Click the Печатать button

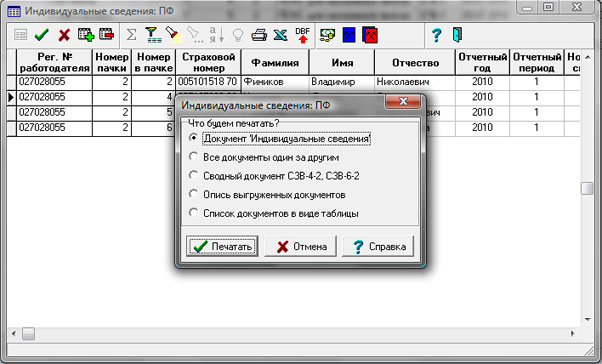[x=222, y=246]
